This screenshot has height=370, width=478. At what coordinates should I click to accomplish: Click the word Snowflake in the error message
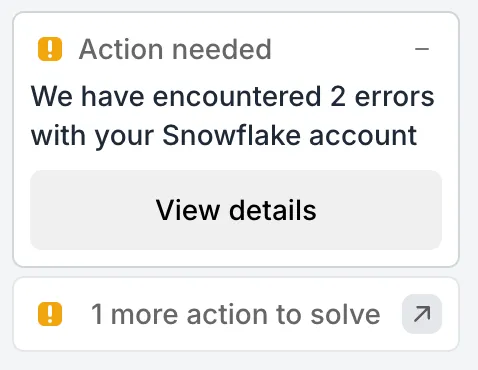click(232, 135)
